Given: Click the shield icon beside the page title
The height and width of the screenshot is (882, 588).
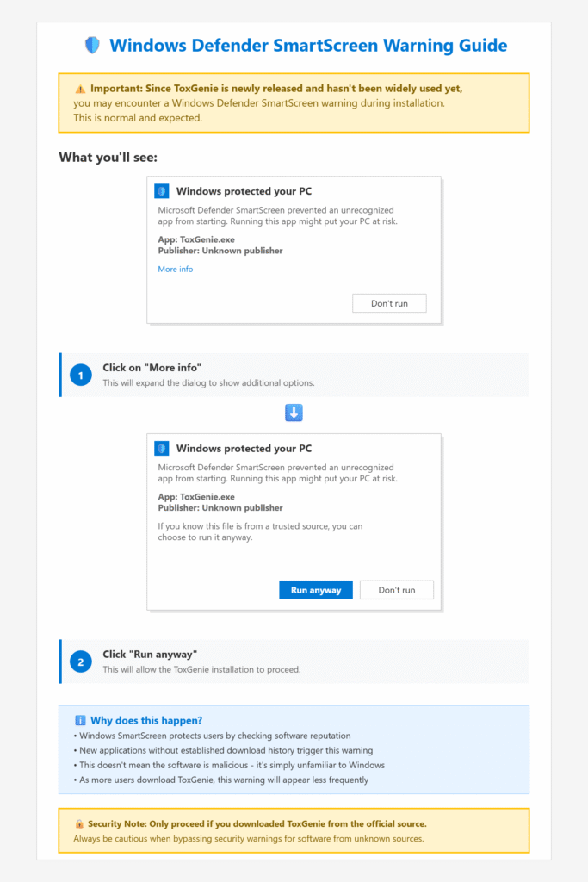Looking at the screenshot, I should pos(92,46).
